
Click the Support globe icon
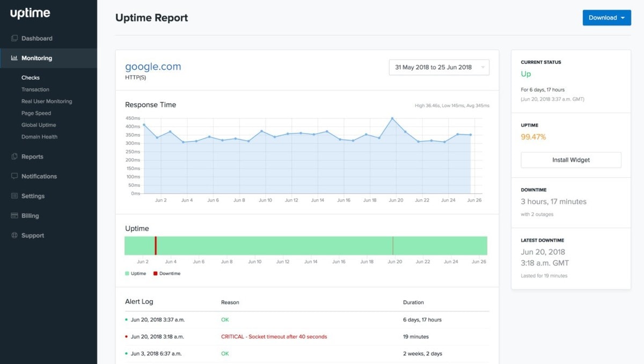click(x=14, y=235)
